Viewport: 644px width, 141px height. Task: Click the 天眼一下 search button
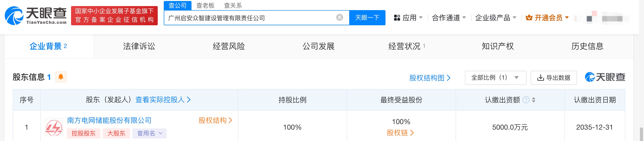(x=367, y=18)
